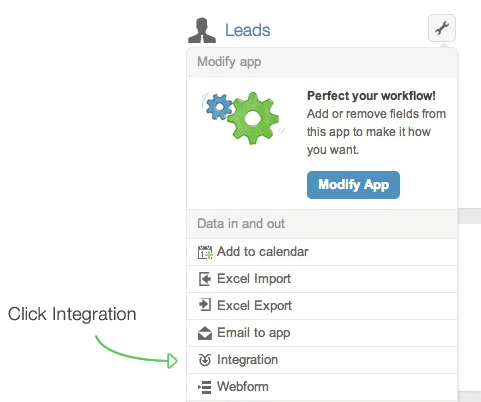Click the Add to calendar icon
The image size is (481, 402).
(205, 252)
